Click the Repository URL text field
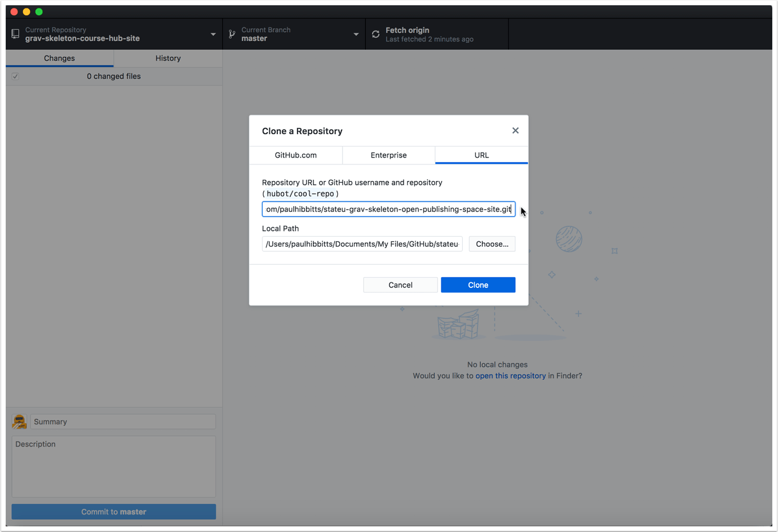778x532 pixels. click(x=388, y=209)
